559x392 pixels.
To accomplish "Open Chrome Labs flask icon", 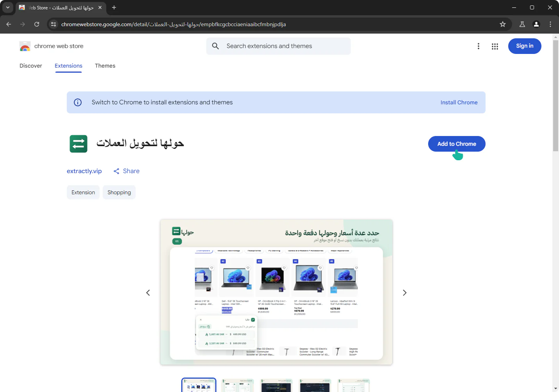I will coord(522,24).
